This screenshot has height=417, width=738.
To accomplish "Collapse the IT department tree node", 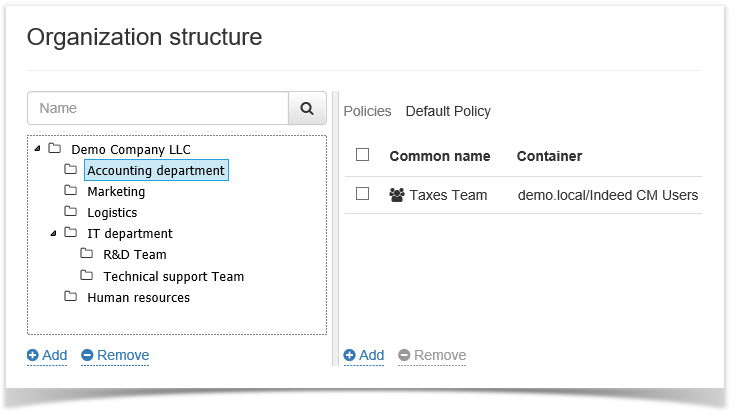I will pos(54,233).
